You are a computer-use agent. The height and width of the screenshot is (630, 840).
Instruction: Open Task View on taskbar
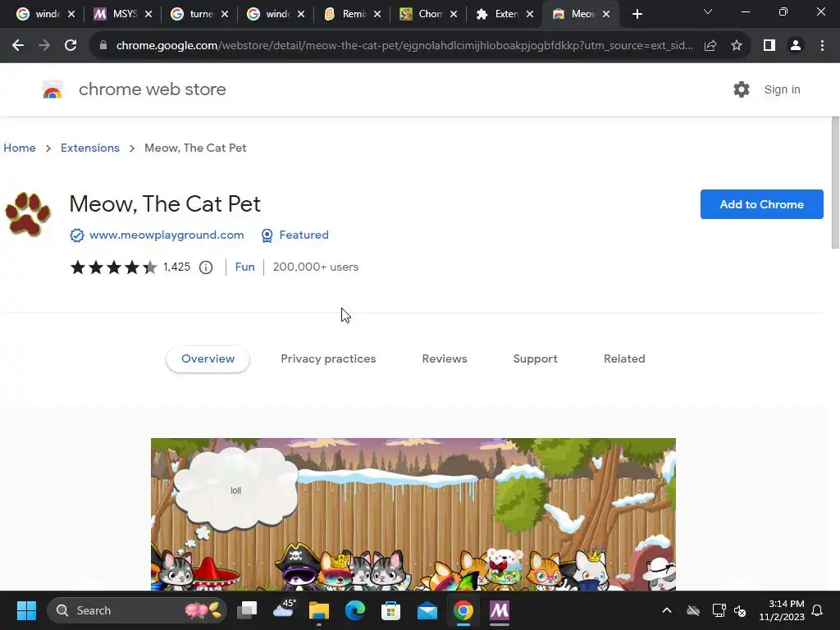[x=248, y=610]
